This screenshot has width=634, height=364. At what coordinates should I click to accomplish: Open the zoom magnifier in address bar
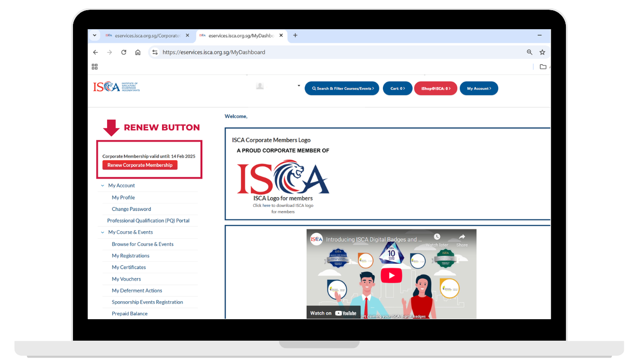(530, 52)
